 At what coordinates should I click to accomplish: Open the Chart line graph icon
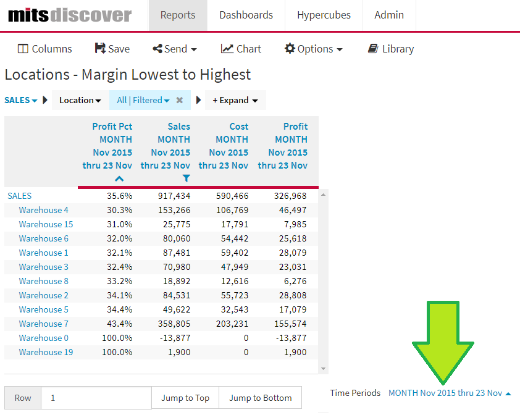click(227, 49)
